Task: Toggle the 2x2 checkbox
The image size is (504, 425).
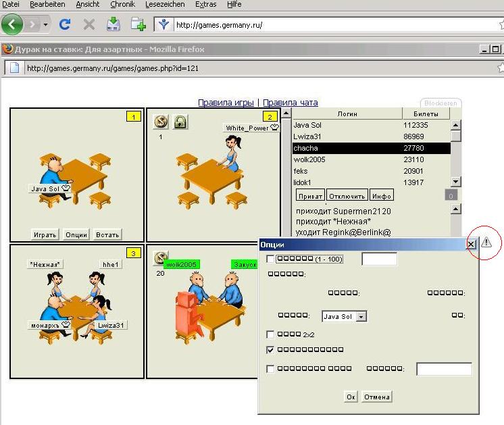Action: 271,334
